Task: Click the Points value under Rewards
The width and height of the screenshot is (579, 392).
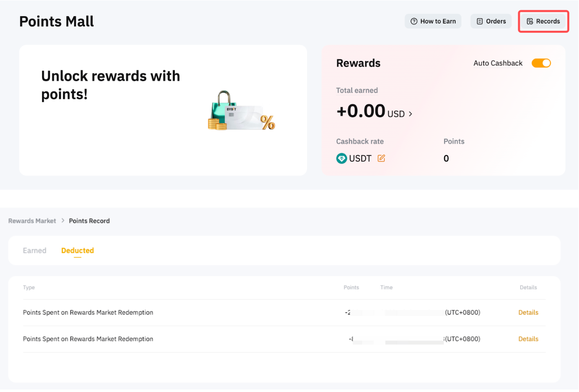Action: (446, 158)
